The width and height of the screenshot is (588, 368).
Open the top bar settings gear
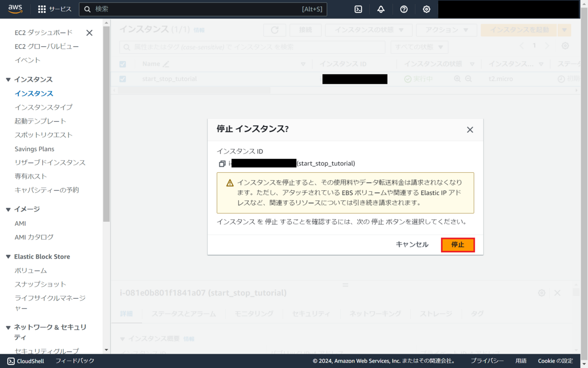click(426, 9)
